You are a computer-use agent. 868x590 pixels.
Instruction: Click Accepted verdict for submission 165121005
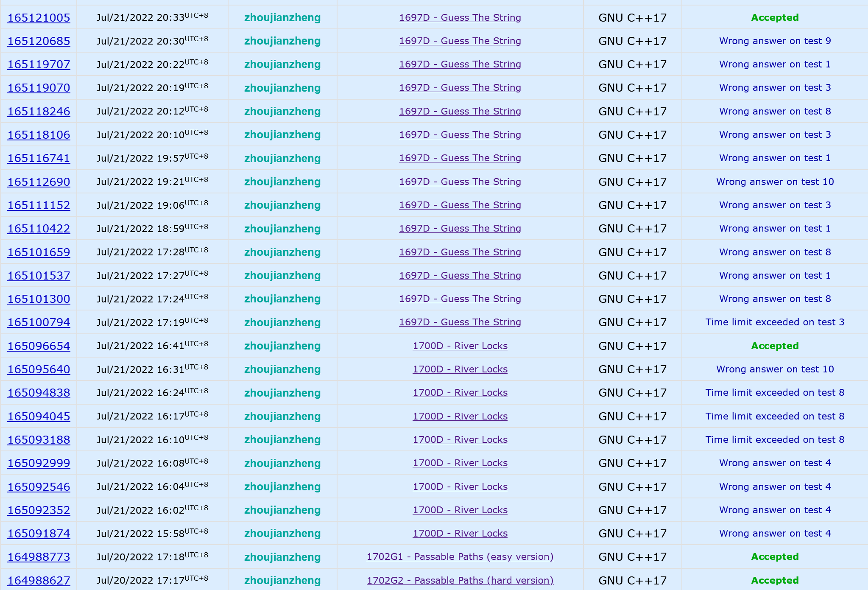pos(775,18)
